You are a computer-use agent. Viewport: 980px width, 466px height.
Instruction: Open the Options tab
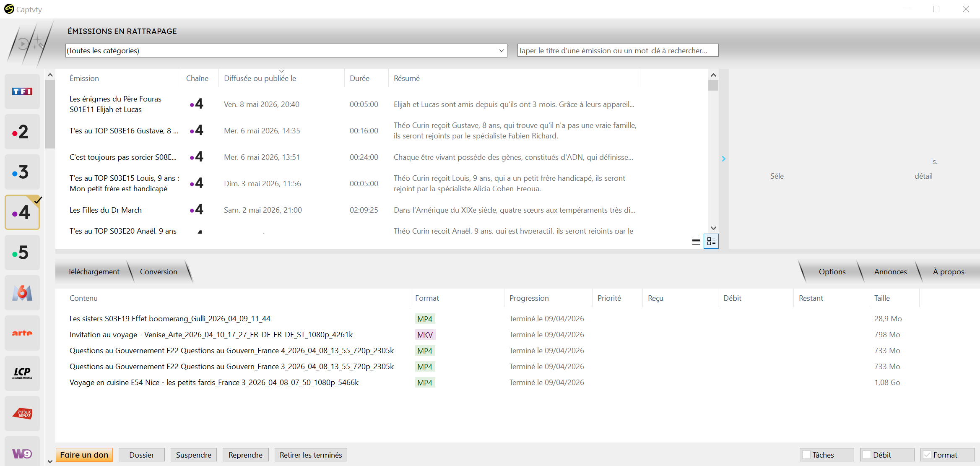pos(832,272)
